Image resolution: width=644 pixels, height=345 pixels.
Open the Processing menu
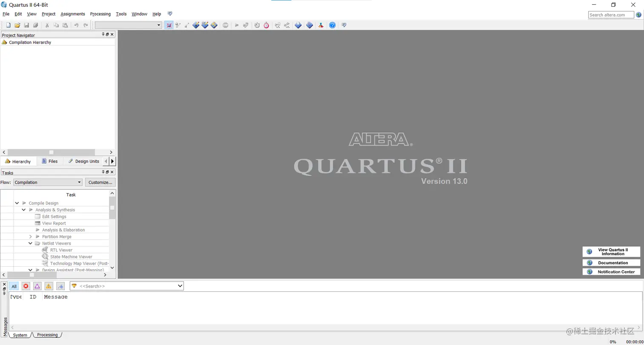[101, 14]
